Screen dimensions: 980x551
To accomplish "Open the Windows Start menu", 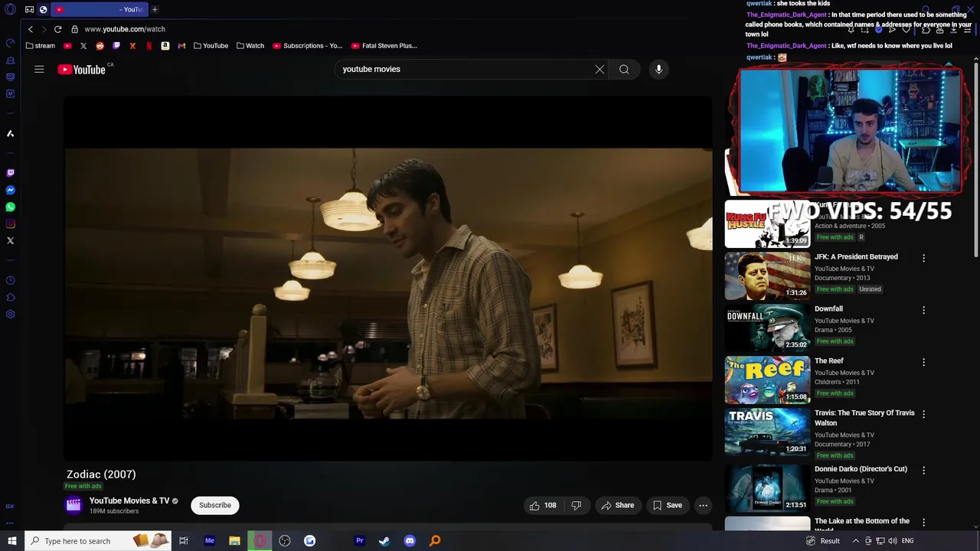I will tap(12, 541).
